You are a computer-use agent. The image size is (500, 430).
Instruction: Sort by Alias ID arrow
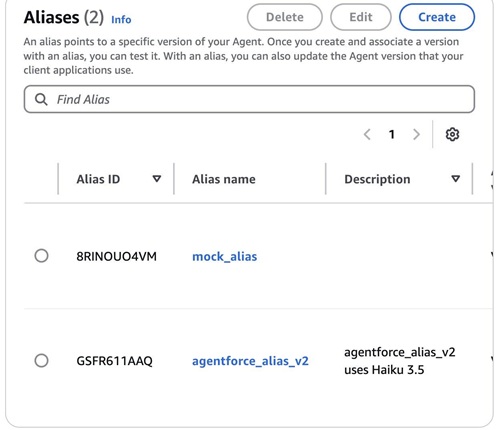coord(157,179)
